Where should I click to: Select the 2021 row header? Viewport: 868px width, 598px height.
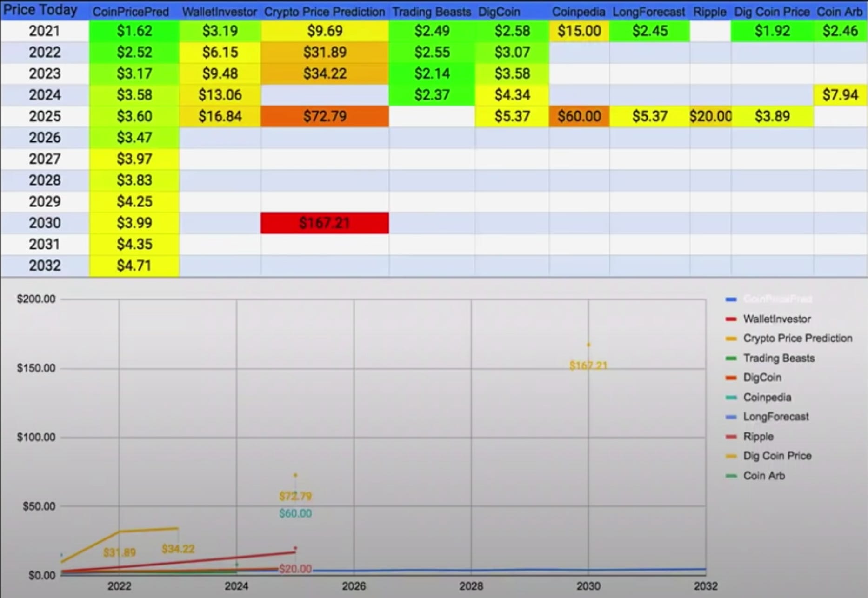(45, 31)
